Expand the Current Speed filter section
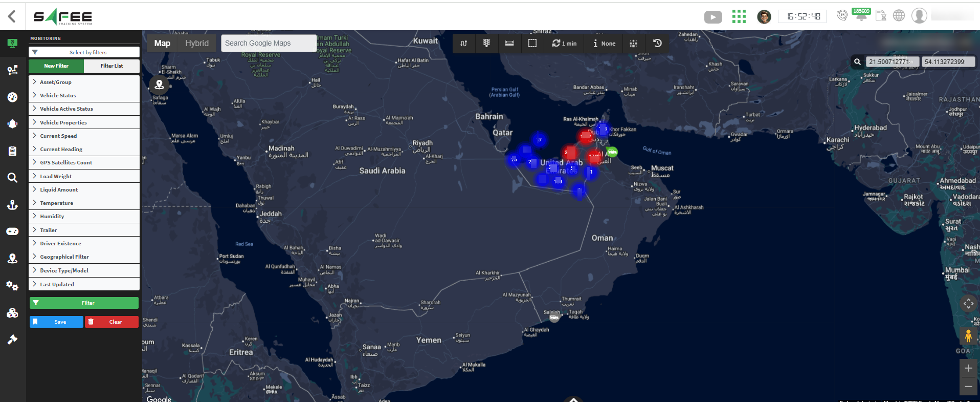The image size is (980, 402). 58,136
